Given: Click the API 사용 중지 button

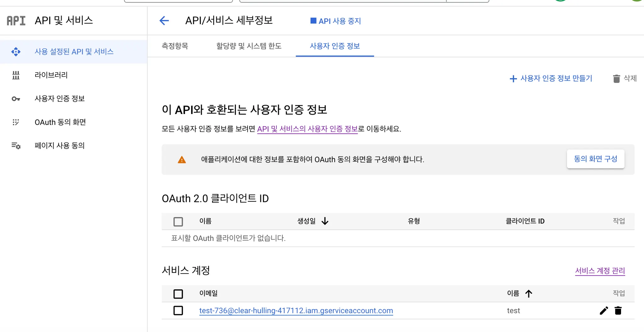Looking at the screenshot, I should (x=336, y=21).
